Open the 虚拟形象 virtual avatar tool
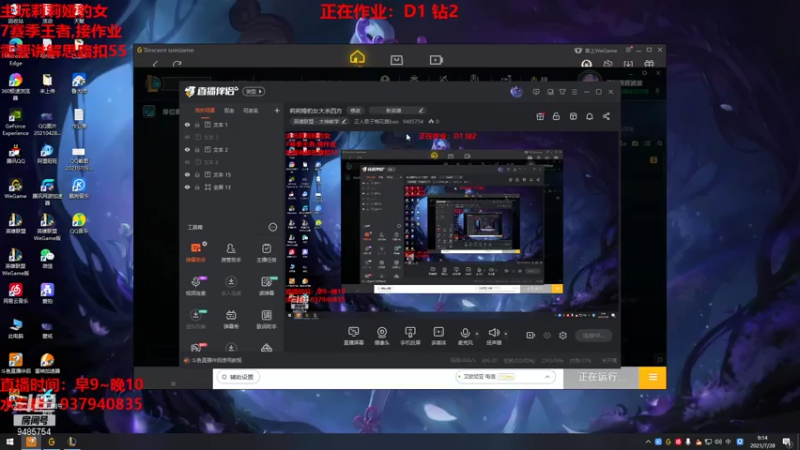800x450 pixels. [196, 319]
